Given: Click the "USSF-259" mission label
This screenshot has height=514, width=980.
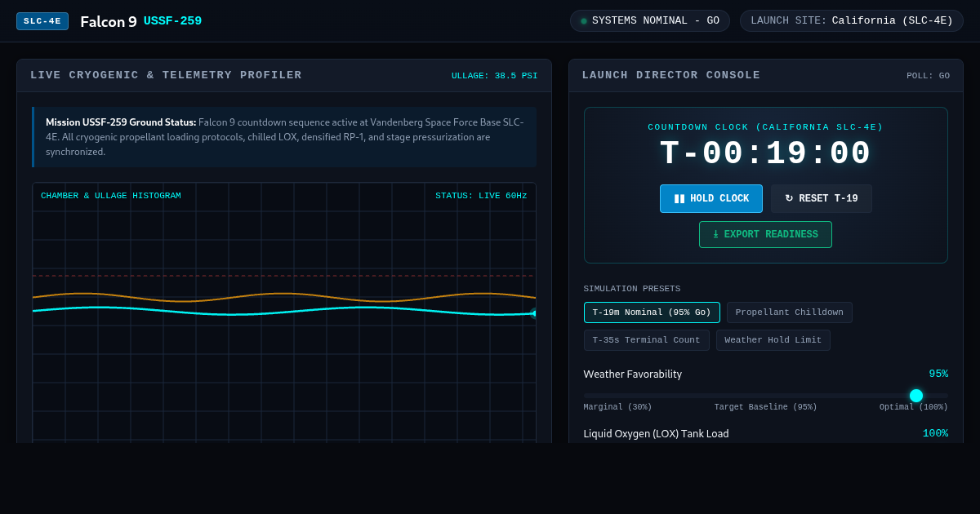Looking at the screenshot, I should coord(172,21).
